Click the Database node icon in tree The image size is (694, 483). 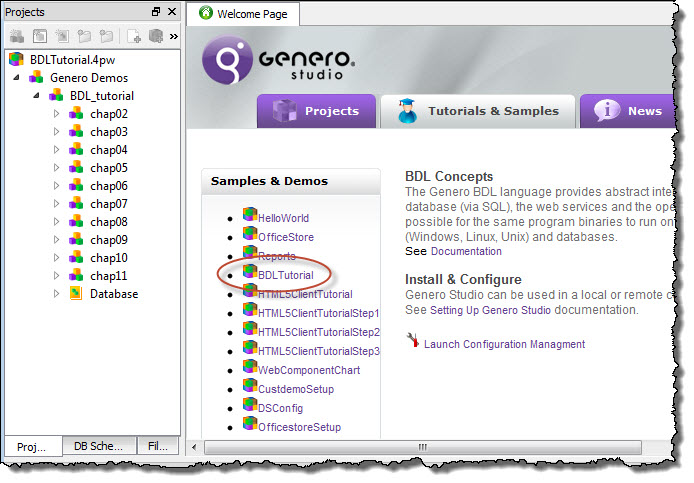[x=76, y=294]
